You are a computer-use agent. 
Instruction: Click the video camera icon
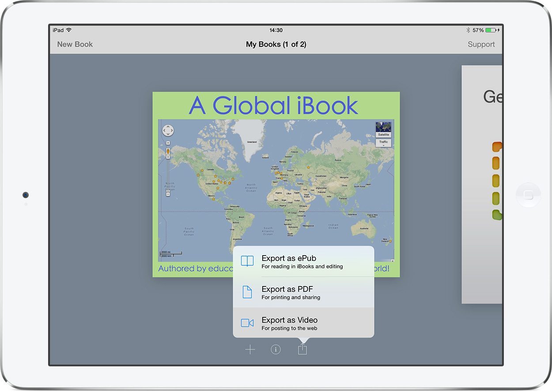[247, 323]
